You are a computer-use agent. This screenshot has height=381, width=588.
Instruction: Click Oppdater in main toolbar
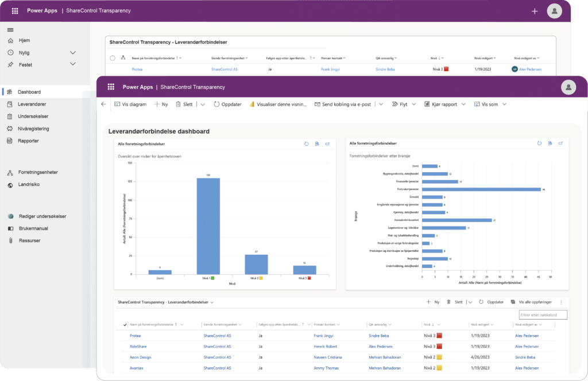coord(227,104)
